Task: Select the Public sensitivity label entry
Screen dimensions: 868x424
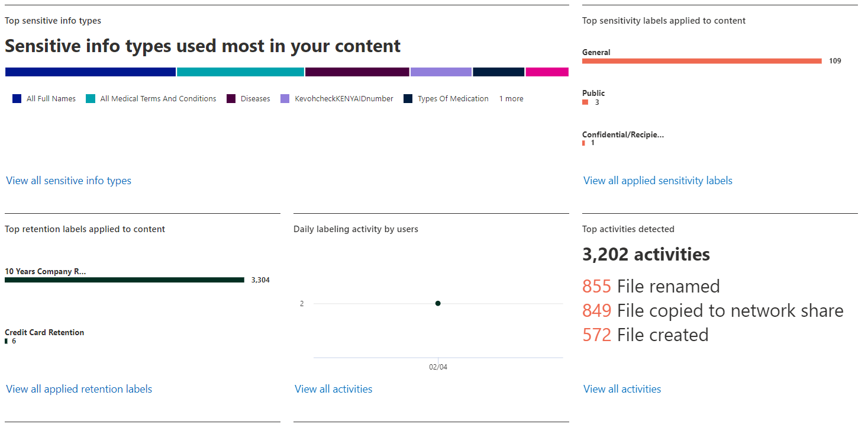Action: coord(593,94)
